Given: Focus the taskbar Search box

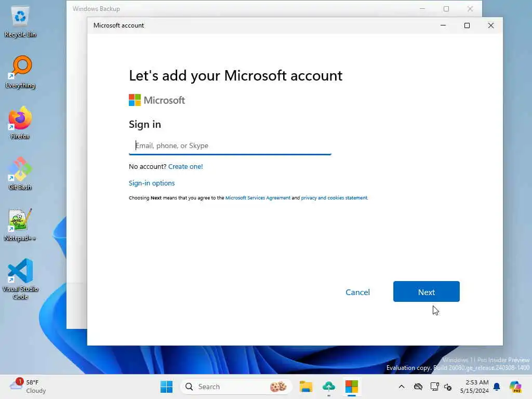Looking at the screenshot, I should pos(236,387).
